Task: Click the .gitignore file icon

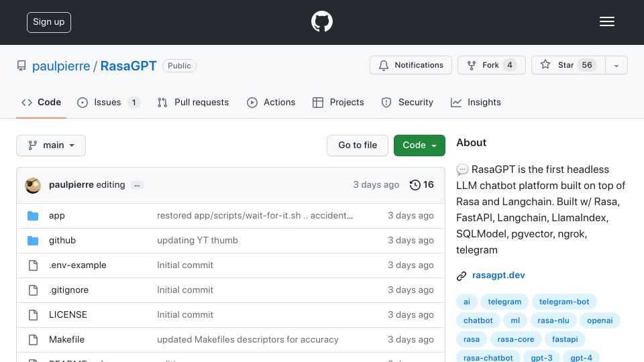Action: tap(34, 290)
